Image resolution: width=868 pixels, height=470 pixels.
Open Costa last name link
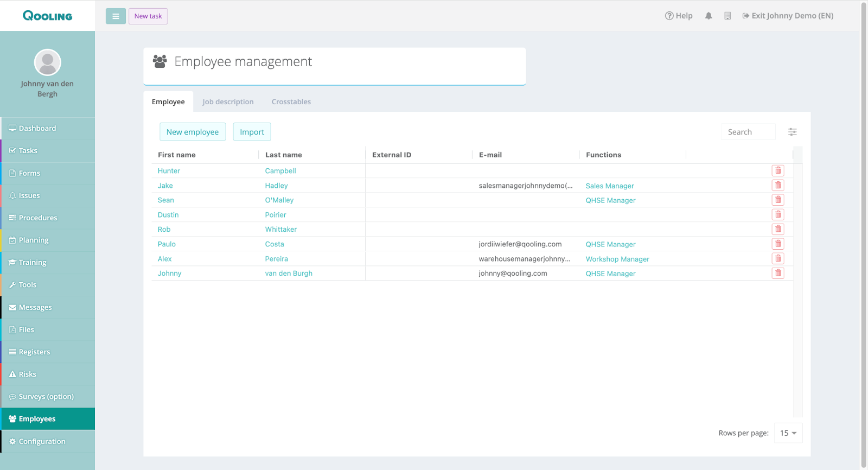point(275,244)
